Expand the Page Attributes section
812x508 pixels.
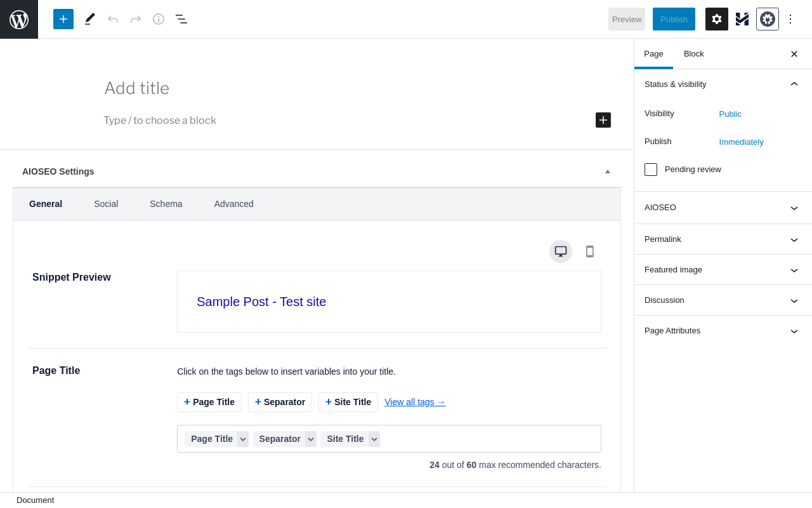tap(723, 331)
